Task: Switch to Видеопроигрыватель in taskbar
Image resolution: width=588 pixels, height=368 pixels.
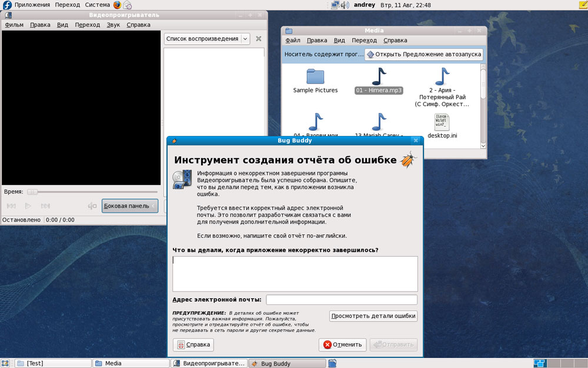Action: click(x=209, y=363)
